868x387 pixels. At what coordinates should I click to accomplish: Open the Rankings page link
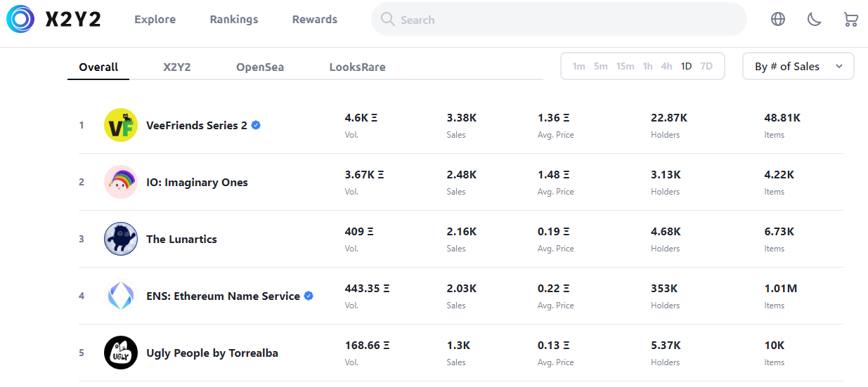234,20
